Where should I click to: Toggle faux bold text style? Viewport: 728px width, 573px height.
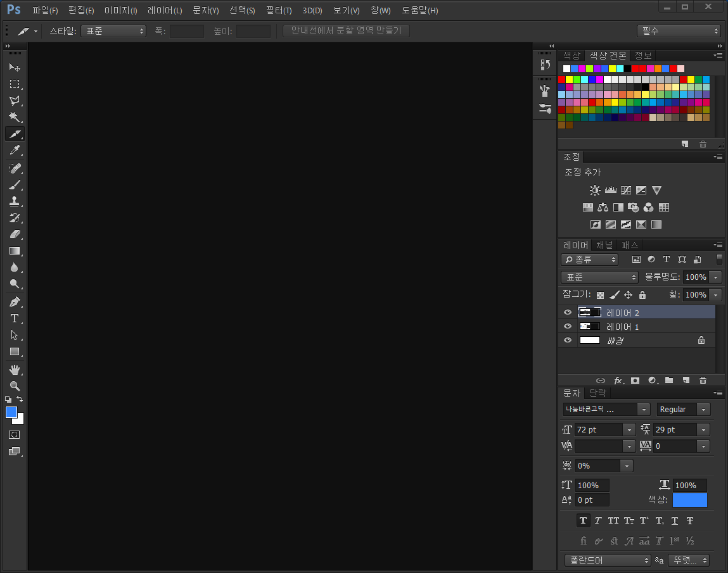tap(583, 520)
